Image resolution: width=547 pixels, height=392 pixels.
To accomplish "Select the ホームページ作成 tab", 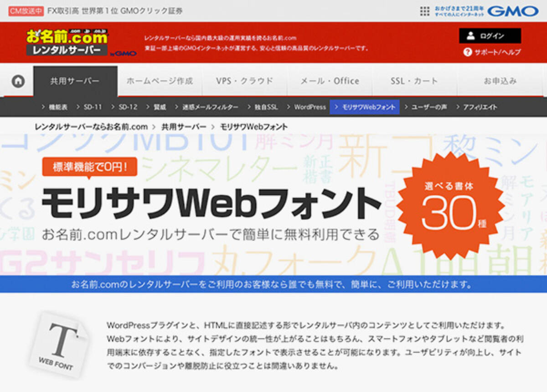I will click(160, 81).
